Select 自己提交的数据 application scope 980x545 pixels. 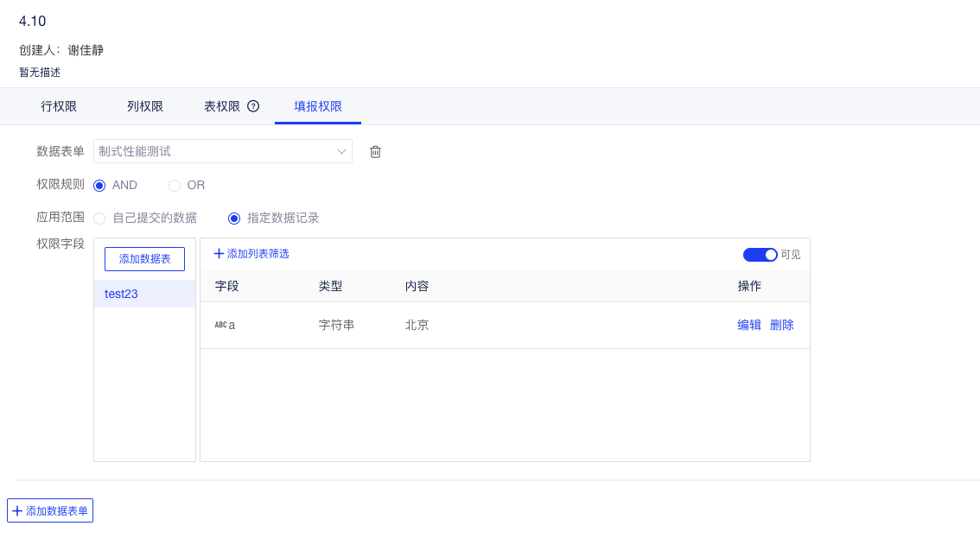pos(100,218)
